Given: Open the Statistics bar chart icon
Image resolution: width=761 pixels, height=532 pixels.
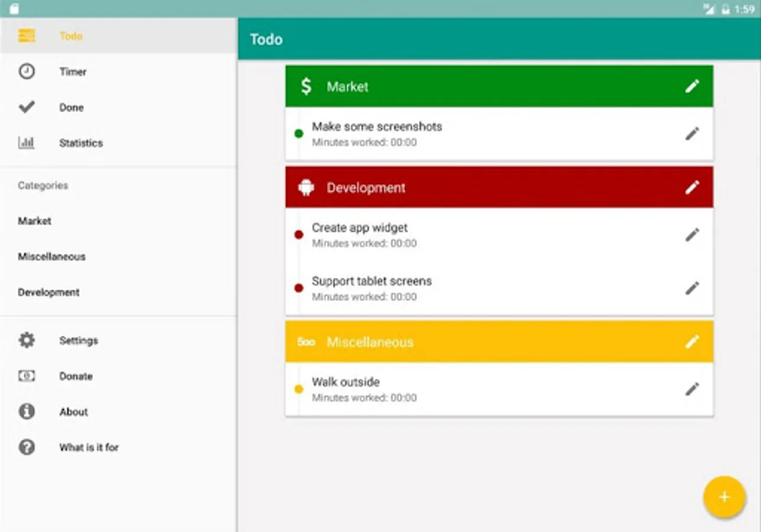Looking at the screenshot, I should pyautogui.click(x=27, y=142).
